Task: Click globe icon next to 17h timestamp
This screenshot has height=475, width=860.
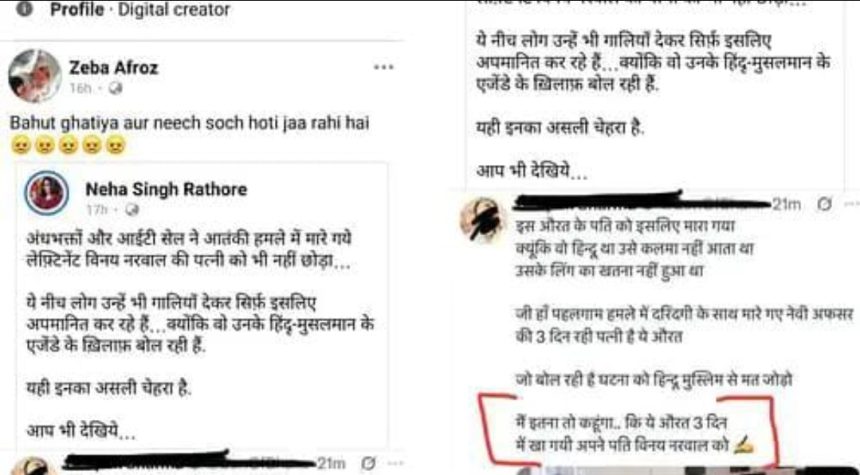Action: 132,210
